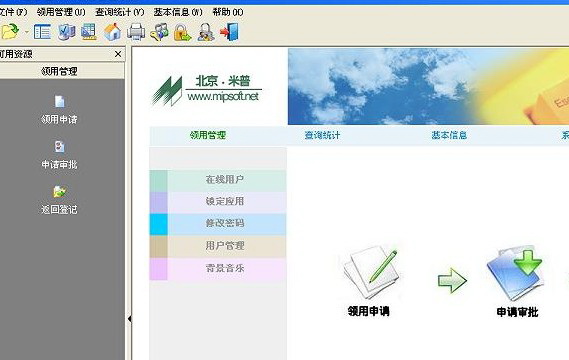Image resolution: width=569 pixels, height=360 pixels.
Task: Open the 帮助(H) menu
Action: (228, 12)
